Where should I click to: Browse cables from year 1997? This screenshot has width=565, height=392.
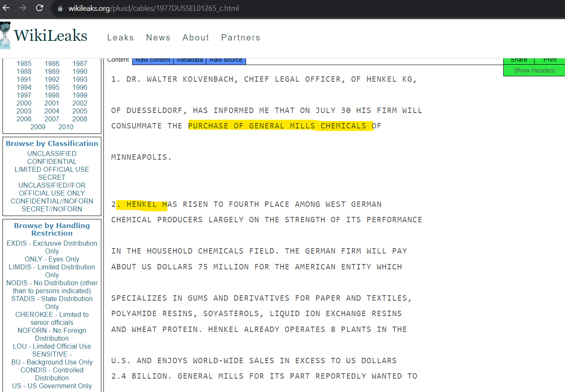[x=24, y=95]
